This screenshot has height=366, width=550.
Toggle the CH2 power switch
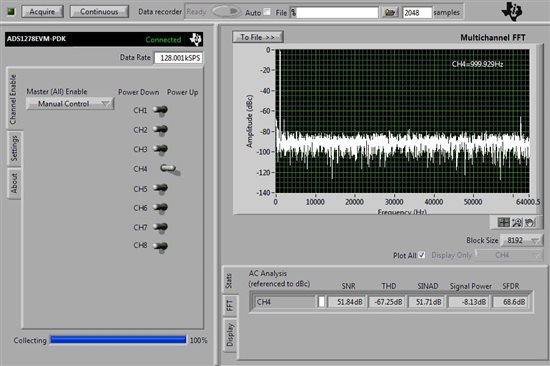pyautogui.click(x=161, y=130)
